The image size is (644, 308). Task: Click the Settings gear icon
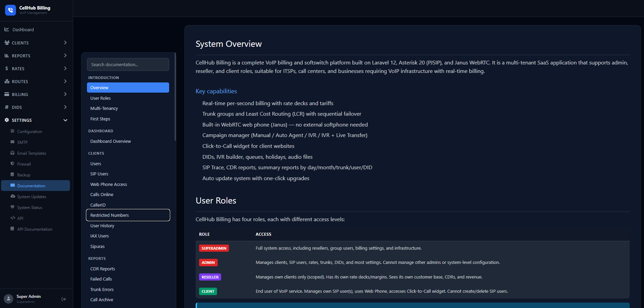pyautogui.click(x=7, y=120)
